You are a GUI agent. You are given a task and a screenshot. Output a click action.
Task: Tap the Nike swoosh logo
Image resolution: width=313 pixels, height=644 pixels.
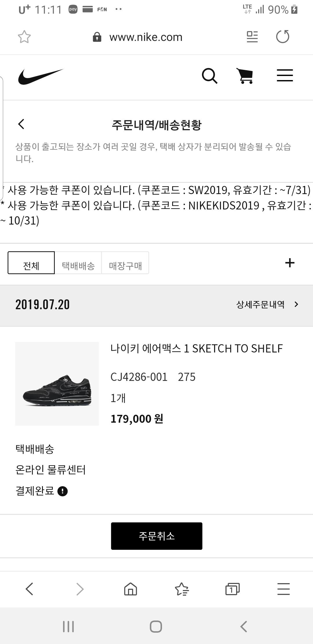[41, 77]
